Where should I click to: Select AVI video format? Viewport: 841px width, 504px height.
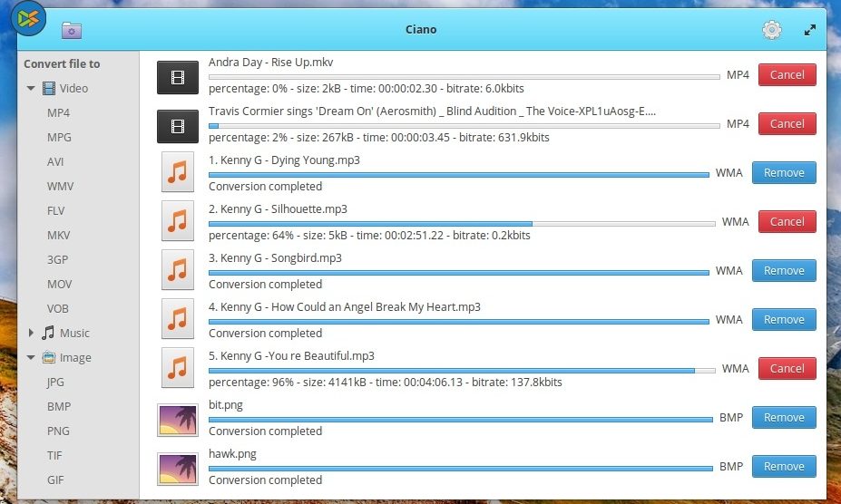point(55,162)
